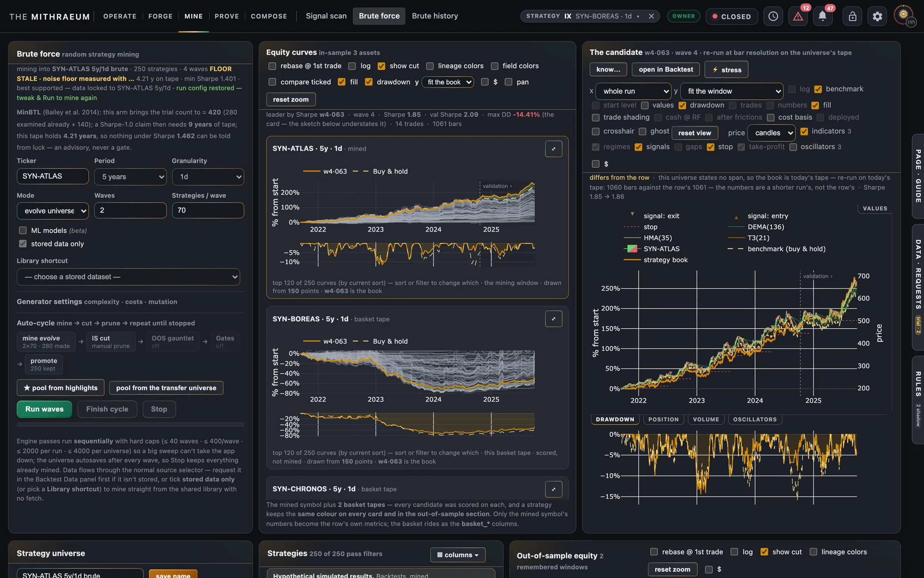Click the Finish cycle button
The image size is (924, 578).
[x=107, y=409]
